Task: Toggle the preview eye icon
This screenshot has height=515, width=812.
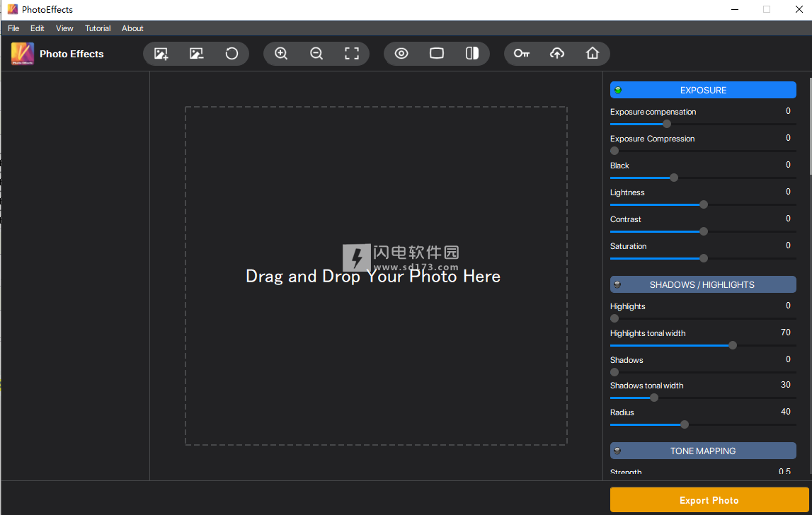Action: tap(401, 53)
